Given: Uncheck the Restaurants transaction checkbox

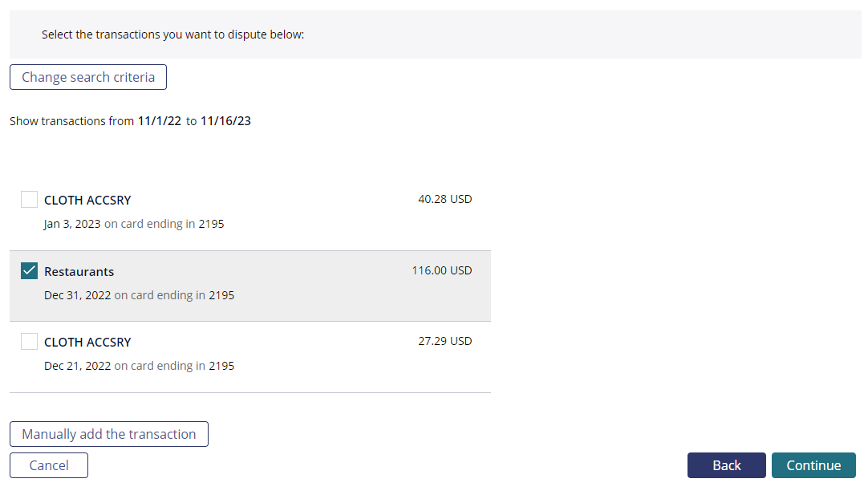Looking at the screenshot, I should click(30, 271).
